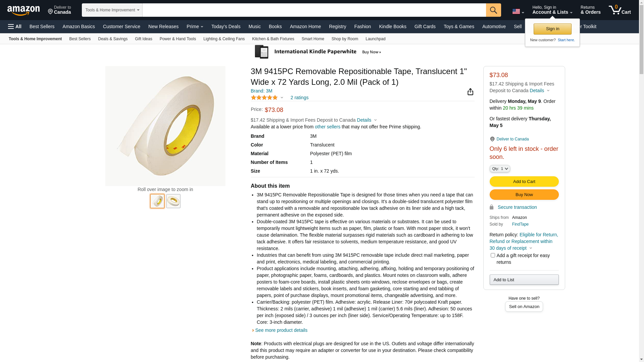Click the US flag language selector
This screenshot has width=644, height=362.
(x=518, y=11)
